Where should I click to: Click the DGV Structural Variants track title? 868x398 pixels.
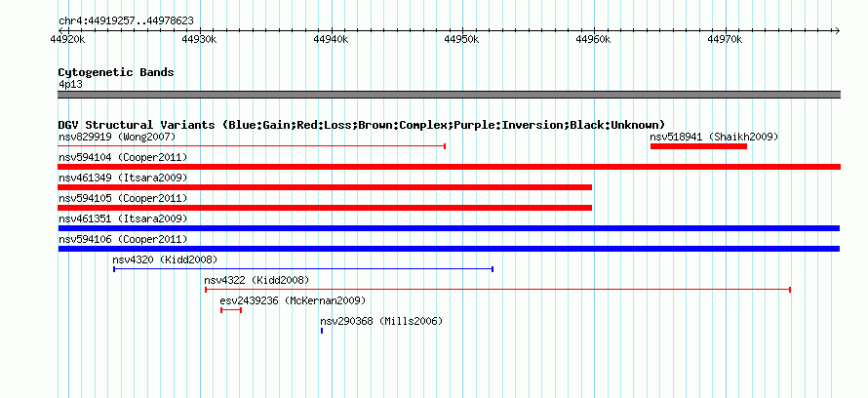click(362, 125)
